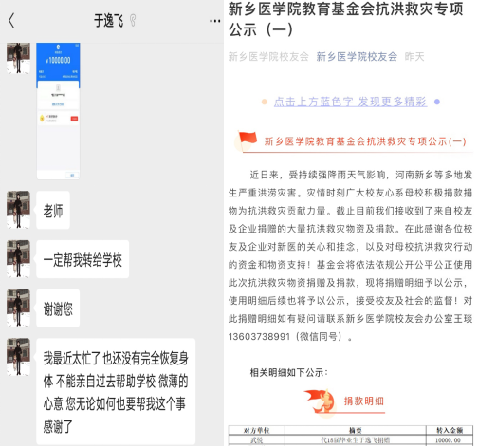Open the three-dot more options menu

[215, 21]
